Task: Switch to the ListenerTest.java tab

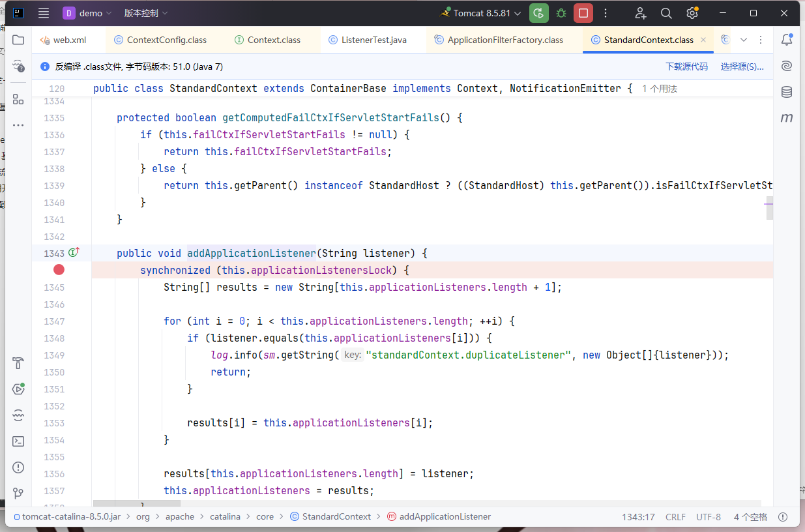Action: coord(373,40)
